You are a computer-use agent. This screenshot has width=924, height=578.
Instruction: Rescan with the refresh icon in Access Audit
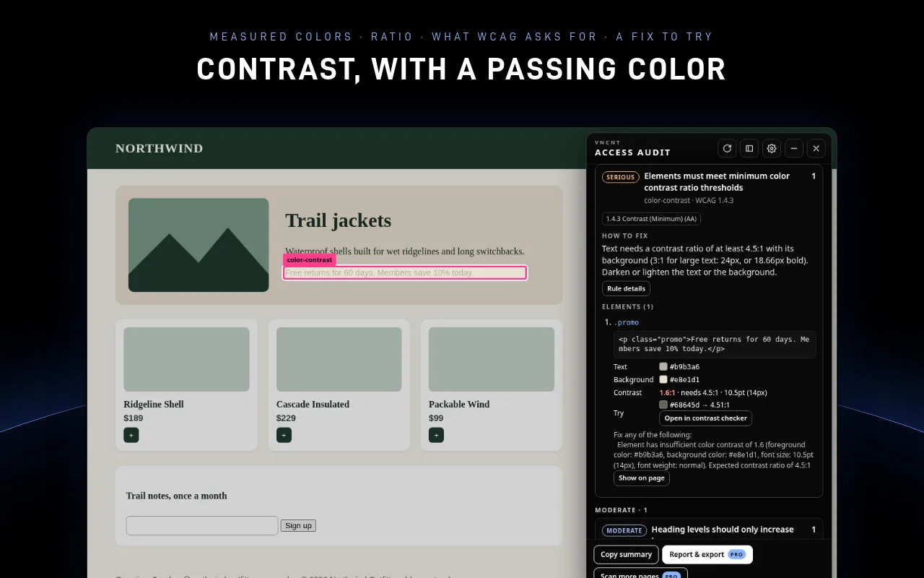pyautogui.click(x=727, y=148)
